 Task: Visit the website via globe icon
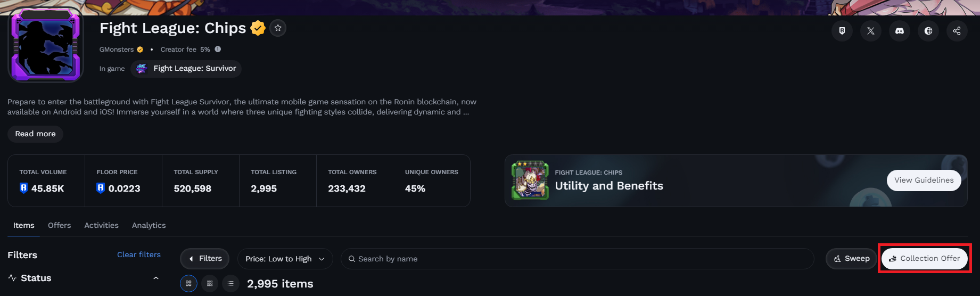tap(928, 31)
